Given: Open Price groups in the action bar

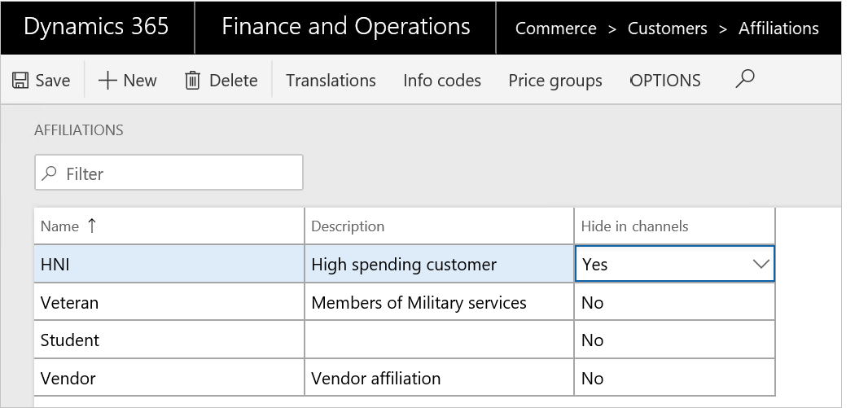Looking at the screenshot, I should [x=555, y=81].
